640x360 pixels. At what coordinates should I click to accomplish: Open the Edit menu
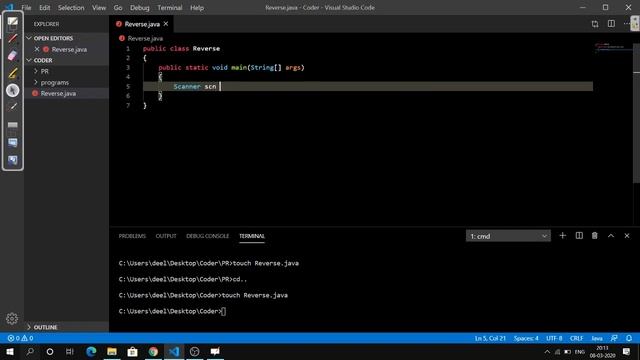44,7
